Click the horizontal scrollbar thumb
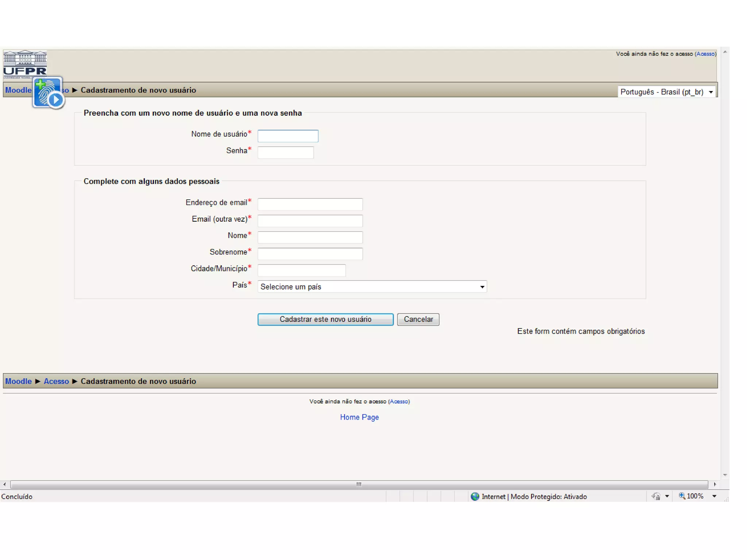This screenshot has width=747, height=560. [359, 484]
